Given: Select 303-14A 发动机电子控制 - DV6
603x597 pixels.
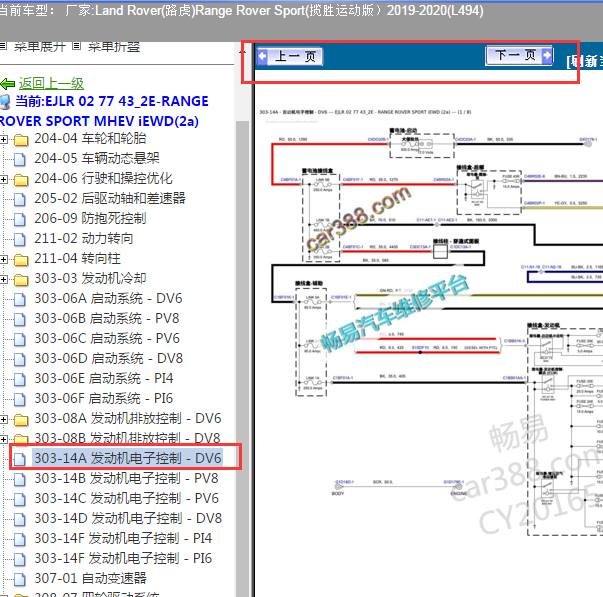Looking at the screenshot, I should click(128, 458).
